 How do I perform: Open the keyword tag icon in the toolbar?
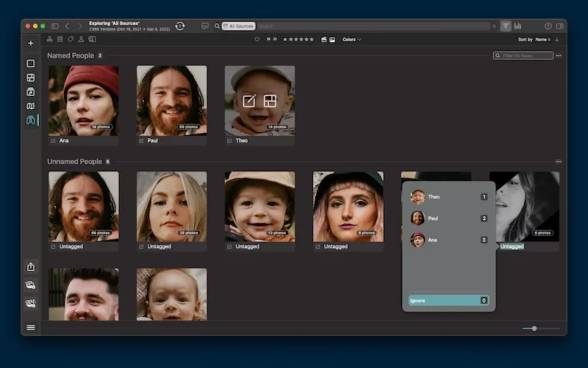tap(71, 39)
